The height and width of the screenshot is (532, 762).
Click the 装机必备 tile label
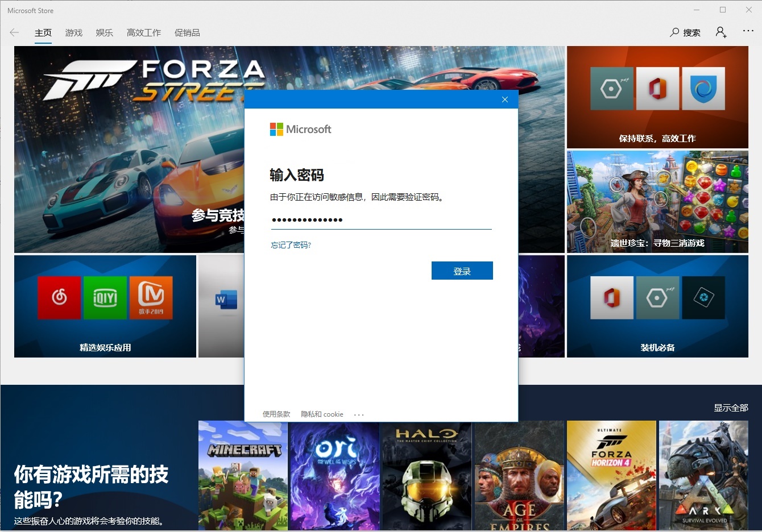click(657, 347)
